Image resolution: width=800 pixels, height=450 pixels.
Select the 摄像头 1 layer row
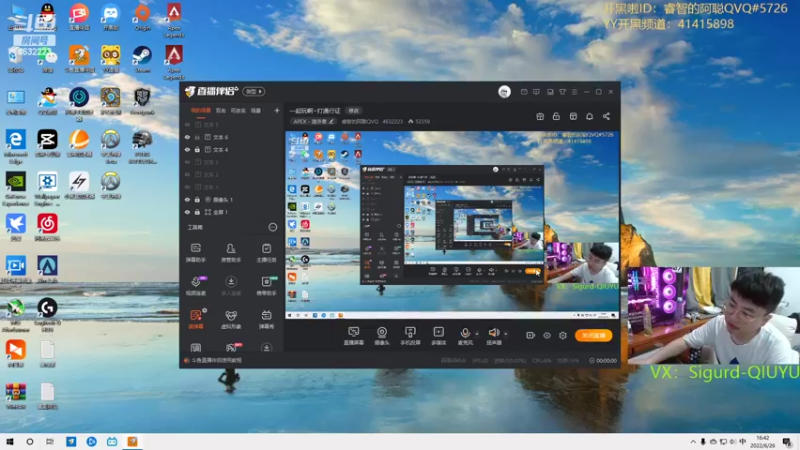[x=232, y=199]
